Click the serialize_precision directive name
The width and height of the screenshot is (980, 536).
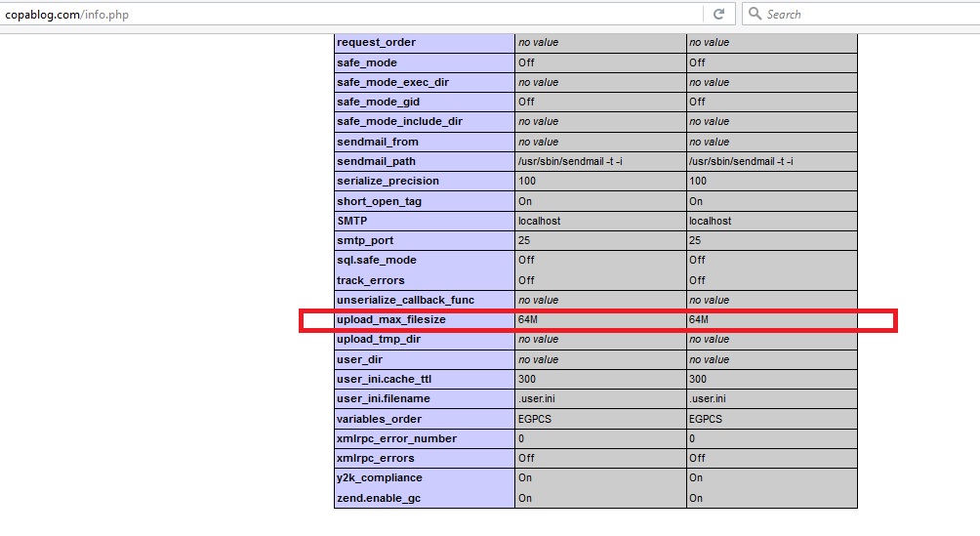click(x=388, y=181)
